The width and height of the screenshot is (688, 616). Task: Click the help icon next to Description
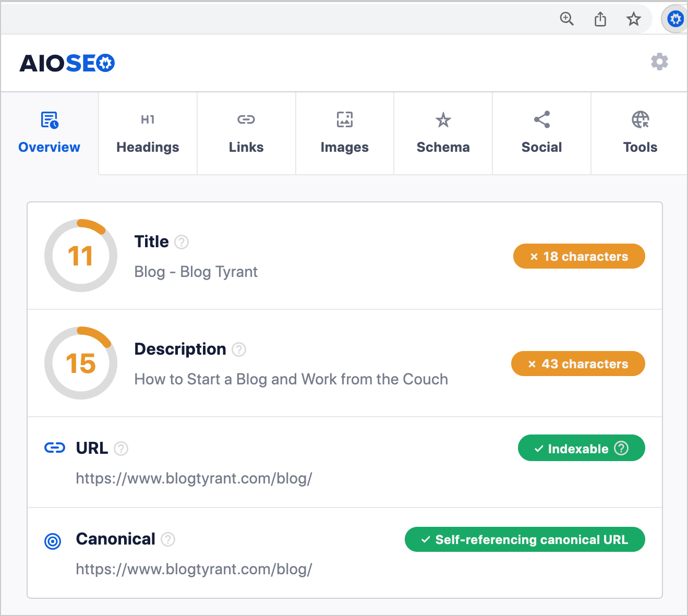pyautogui.click(x=239, y=349)
